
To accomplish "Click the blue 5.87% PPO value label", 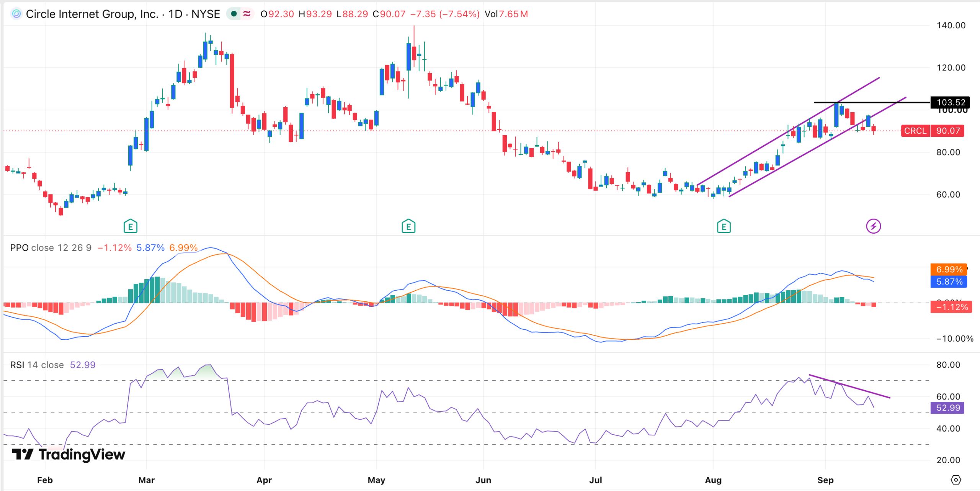I will point(949,282).
